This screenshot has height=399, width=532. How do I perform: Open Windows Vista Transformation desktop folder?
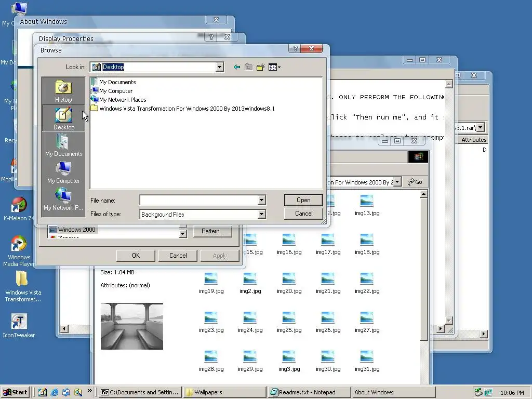coord(22,287)
